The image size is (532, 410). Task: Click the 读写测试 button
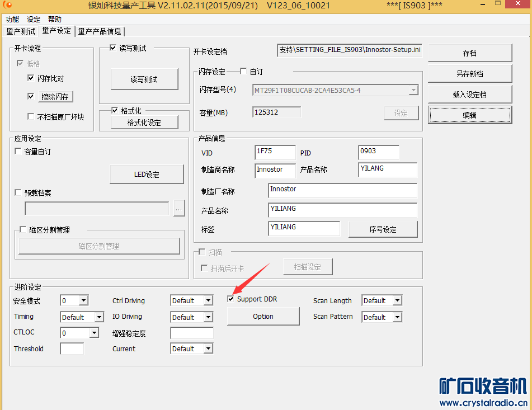coord(144,79)
